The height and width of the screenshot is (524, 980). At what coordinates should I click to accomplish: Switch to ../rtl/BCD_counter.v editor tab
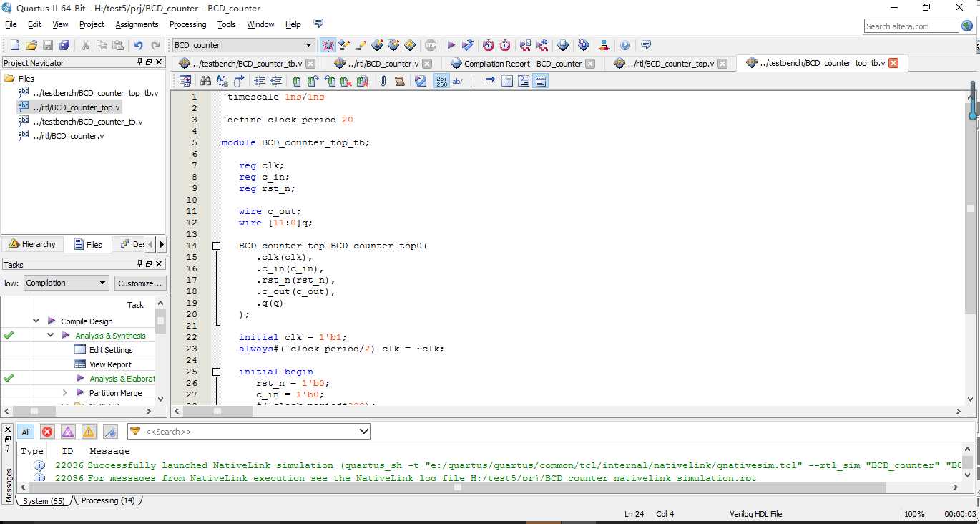(383, 64)
